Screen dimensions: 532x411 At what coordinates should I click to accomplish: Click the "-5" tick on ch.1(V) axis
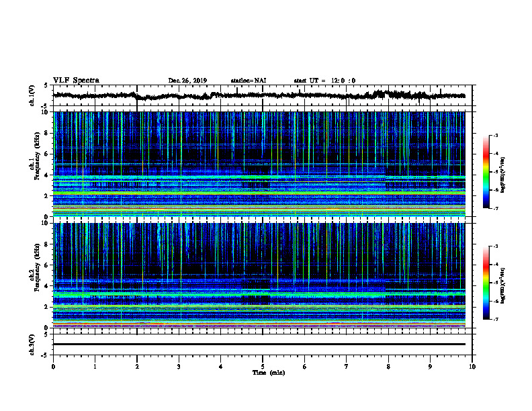pos(45,106)
